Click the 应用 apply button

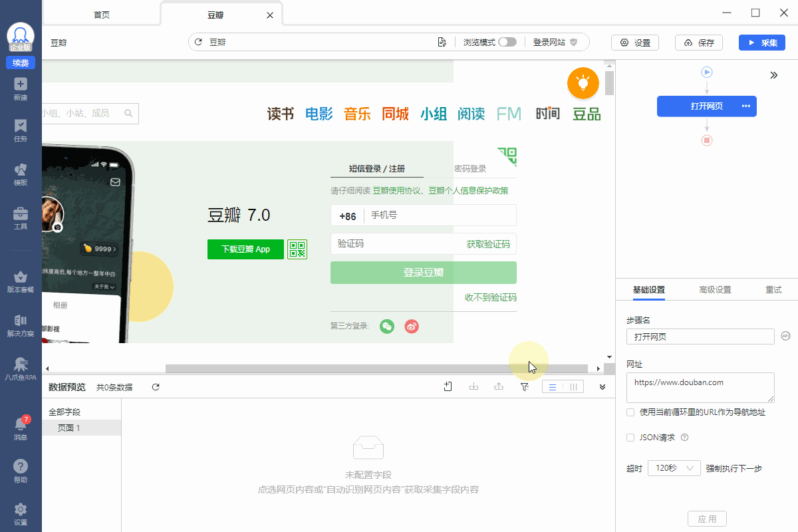707,519
